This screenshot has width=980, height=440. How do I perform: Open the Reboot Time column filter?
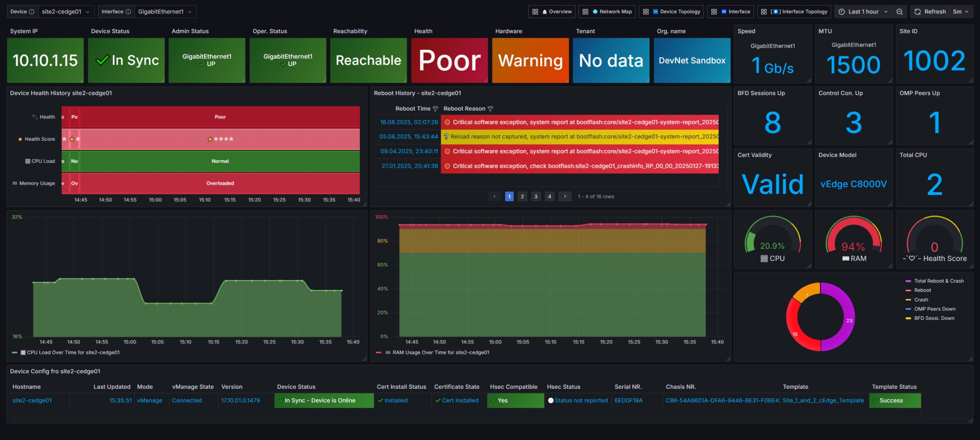[x=435, y=109]
